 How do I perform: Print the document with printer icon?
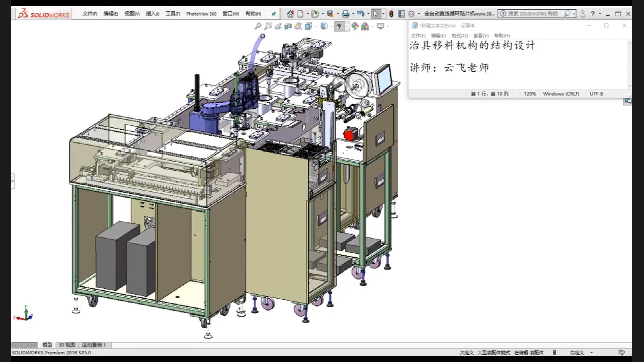[345, 14]
